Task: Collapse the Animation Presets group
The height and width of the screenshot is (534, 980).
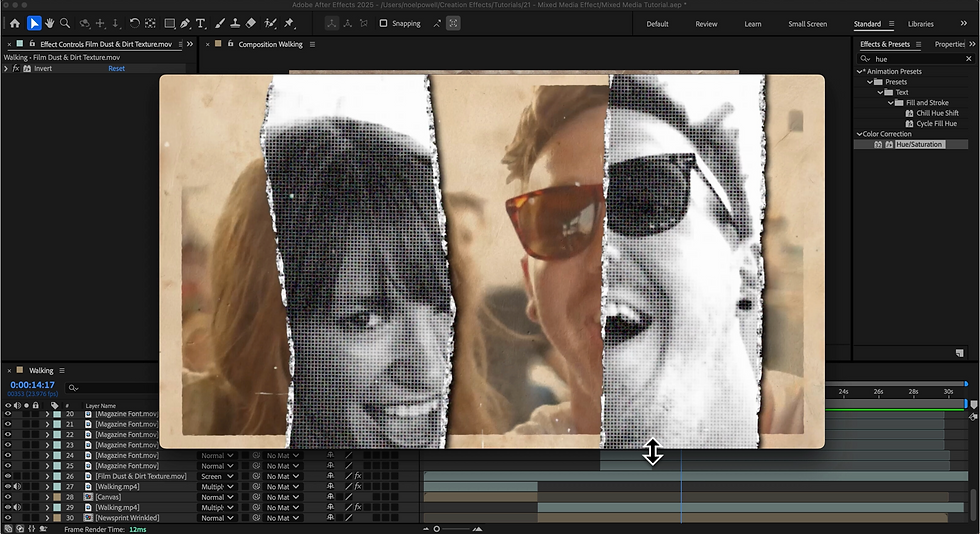Action: pos(860,72)
